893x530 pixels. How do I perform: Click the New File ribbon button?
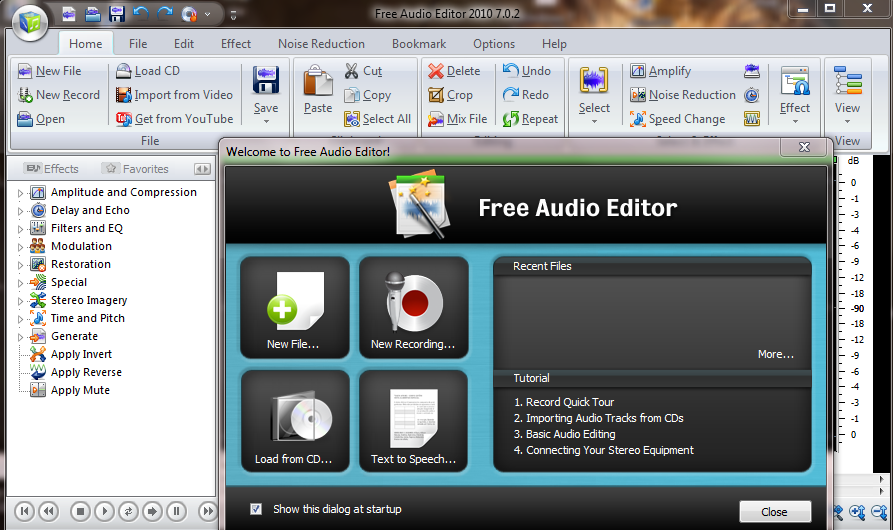point(50,71)
